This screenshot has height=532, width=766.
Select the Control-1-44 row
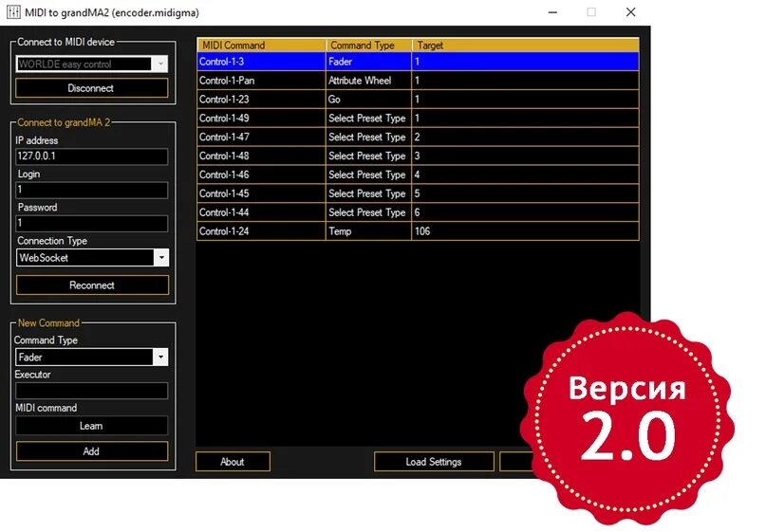coord(419,212)
